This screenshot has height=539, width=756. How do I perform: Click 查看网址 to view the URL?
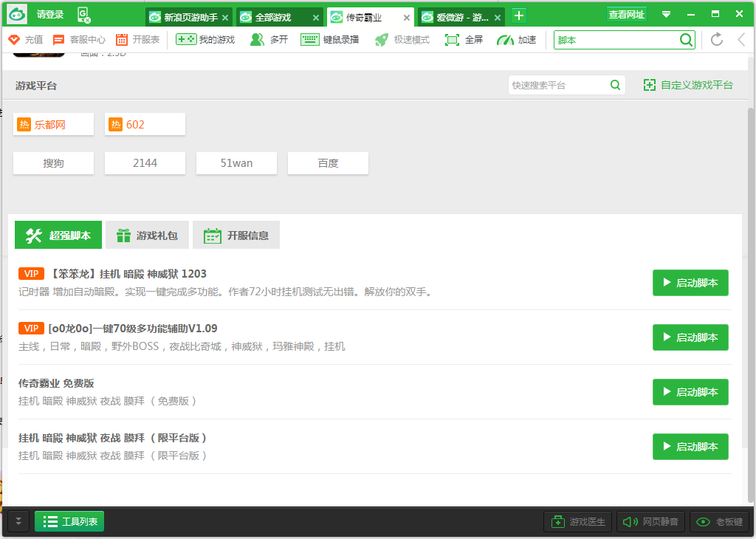pyautogui.click(x=627, y=13)
